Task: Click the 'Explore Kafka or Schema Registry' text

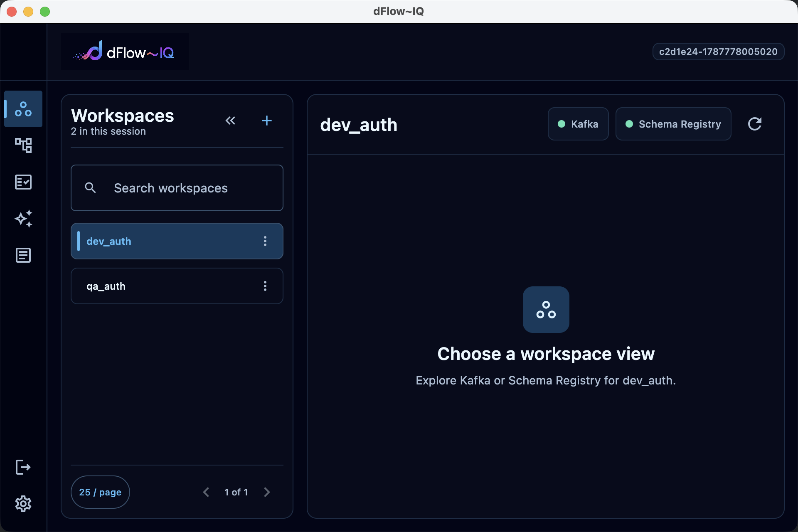Action: pos(546,380)
